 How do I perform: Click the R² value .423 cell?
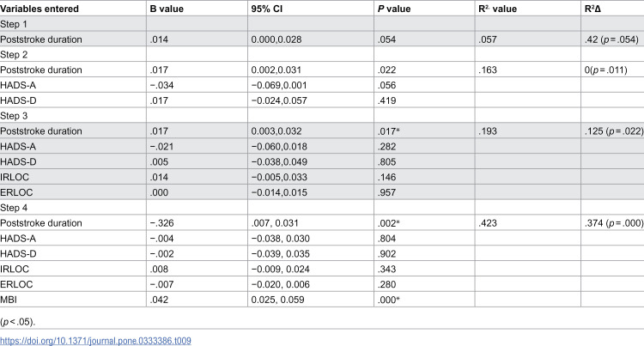(x=488, y=223)
